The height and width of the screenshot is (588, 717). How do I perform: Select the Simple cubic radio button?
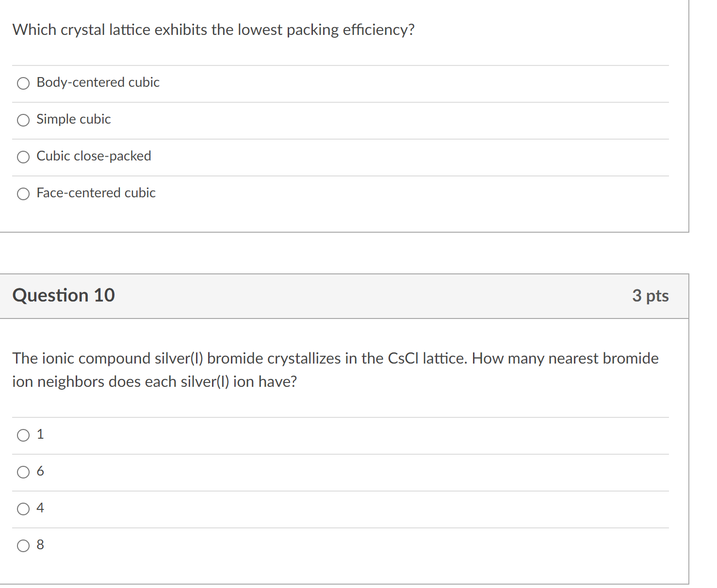coord(23,120)
